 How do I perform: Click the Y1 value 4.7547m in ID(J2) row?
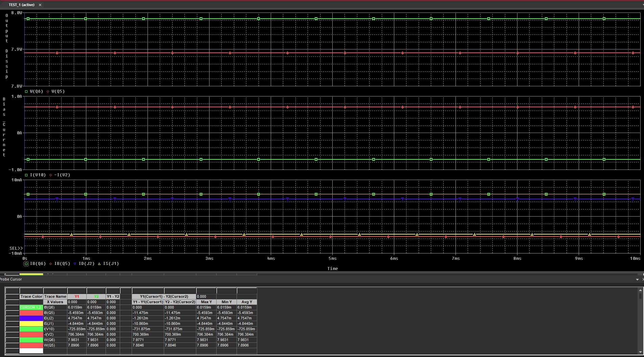point(77,318)
